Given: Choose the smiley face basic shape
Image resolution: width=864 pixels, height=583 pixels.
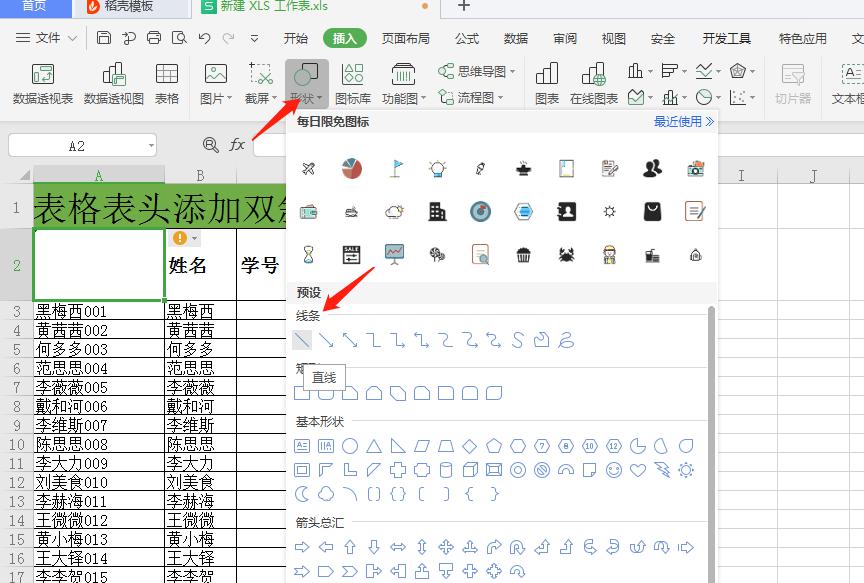Looking at the screenshot, I should pos(614,470).
